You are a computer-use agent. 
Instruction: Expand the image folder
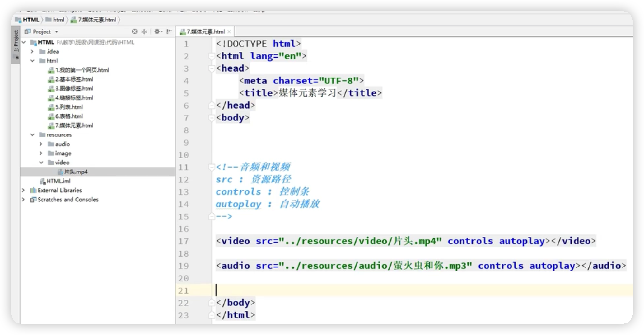[41, 153]
